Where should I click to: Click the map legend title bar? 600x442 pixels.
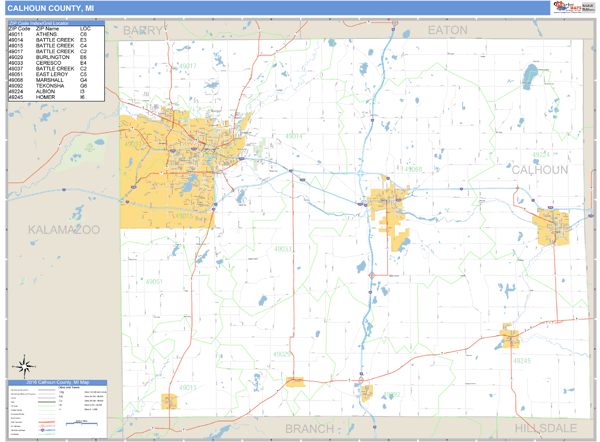(58, 383)
